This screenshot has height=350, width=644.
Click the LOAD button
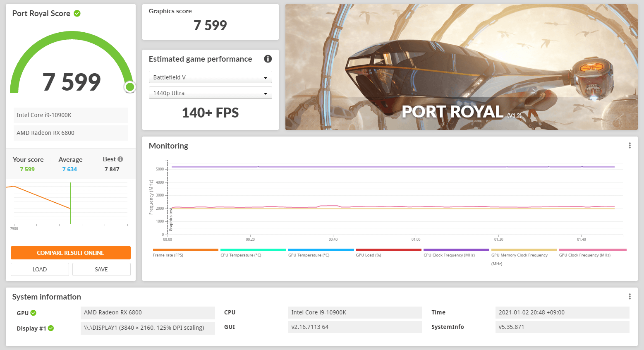(x=40, y=269)
